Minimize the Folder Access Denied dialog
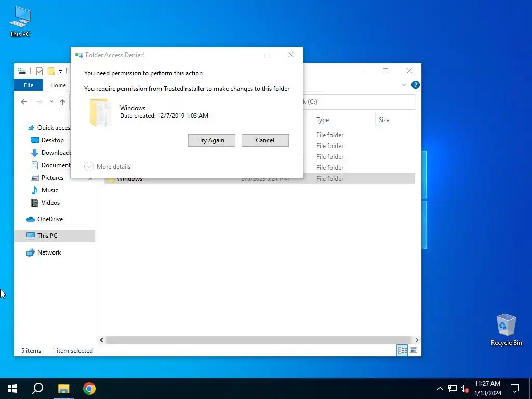 coord(244,55)
